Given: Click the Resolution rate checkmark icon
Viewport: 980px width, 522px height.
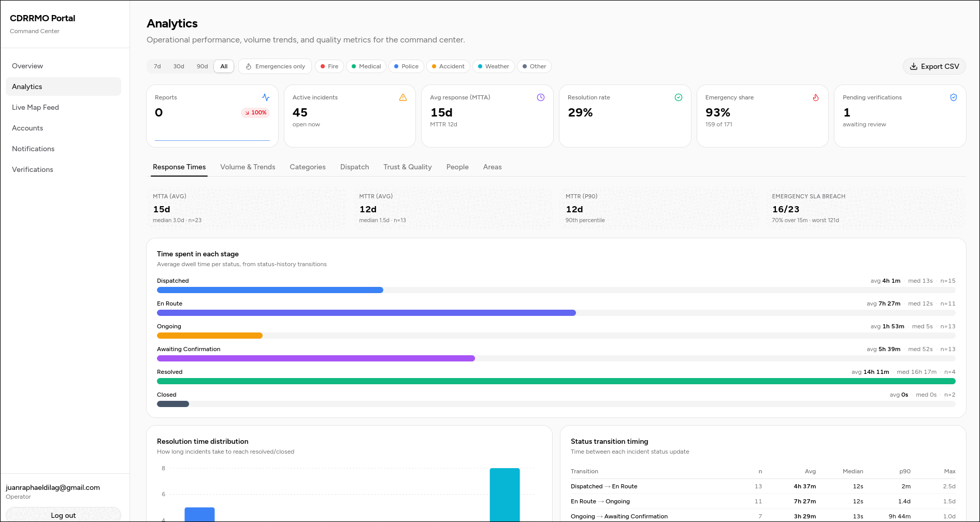Looking at the screenshot, I should 679,97.
